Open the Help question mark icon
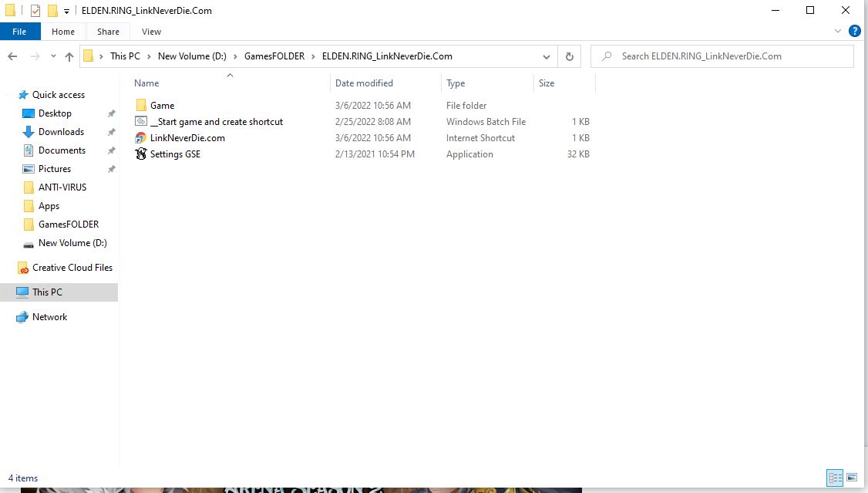This screenshot has height=493, width=868. (x=854, y=32)
